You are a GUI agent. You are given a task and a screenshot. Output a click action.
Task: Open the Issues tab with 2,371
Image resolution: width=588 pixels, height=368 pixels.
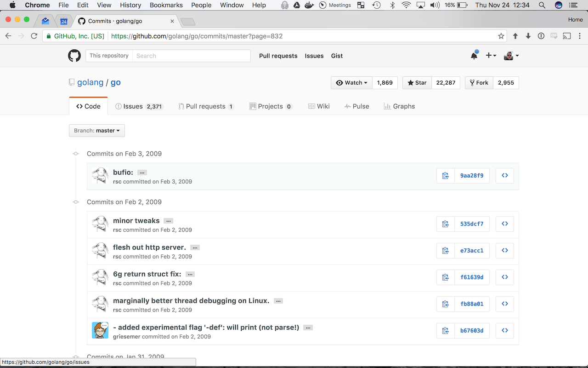coord(139,106)
